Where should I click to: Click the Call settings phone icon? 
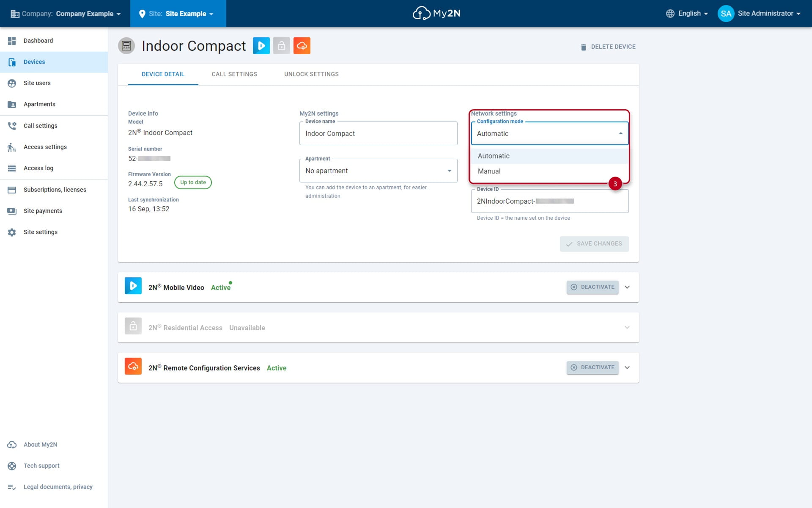click(x=12, y=126)
